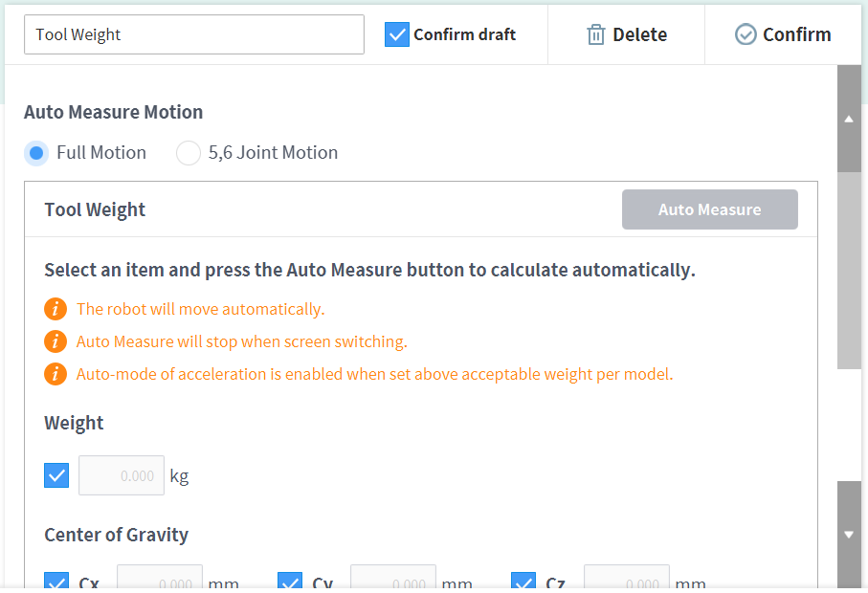Toggle the Cx center of gravity checkbox
This screenshot has width=868, height=593.
[x=56, y=582]
